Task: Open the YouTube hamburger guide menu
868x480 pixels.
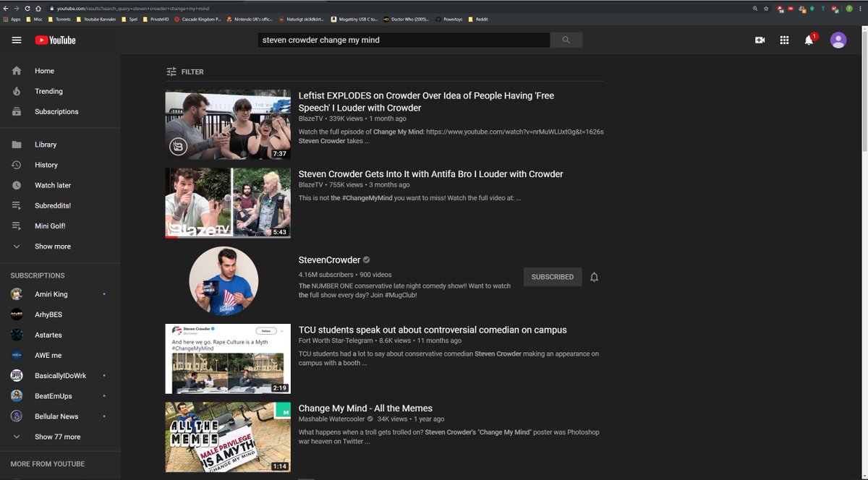Action: pos(17,40)
